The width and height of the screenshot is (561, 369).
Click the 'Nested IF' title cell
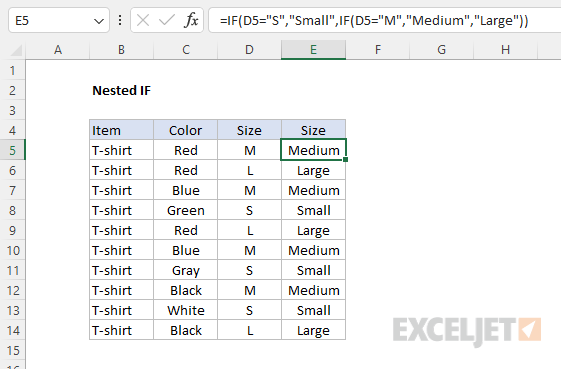121,91
